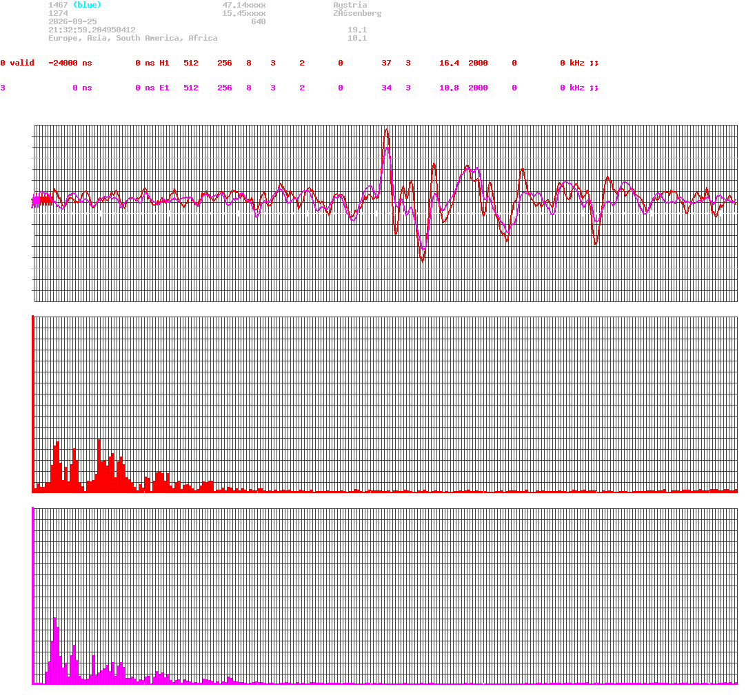Viewport: 755px width, 700px height.
Task: Click the red value "37"
Action: (386, 63)
